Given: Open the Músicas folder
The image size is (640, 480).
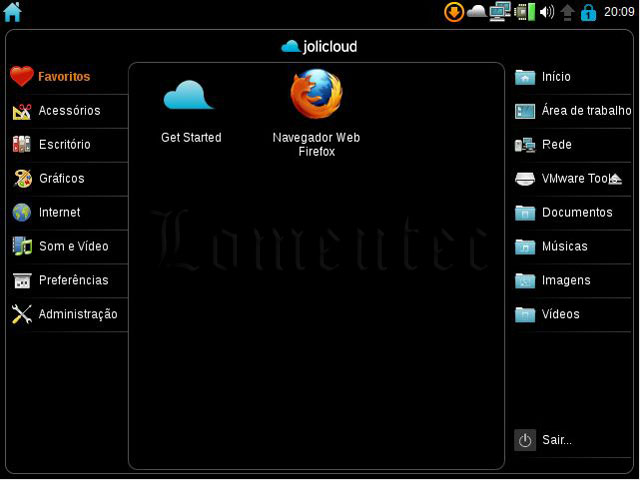Looking at the screenshot, I should click(573, 246).
